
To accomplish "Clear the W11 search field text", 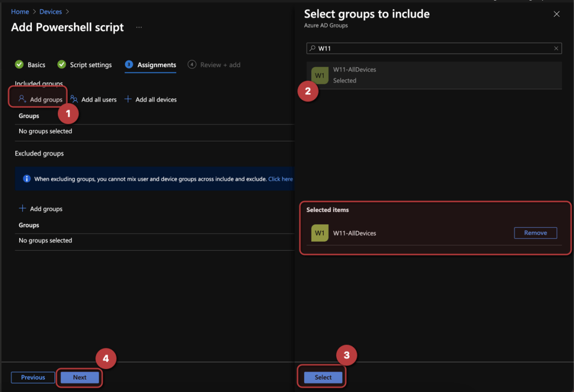I will click(556, 49).
